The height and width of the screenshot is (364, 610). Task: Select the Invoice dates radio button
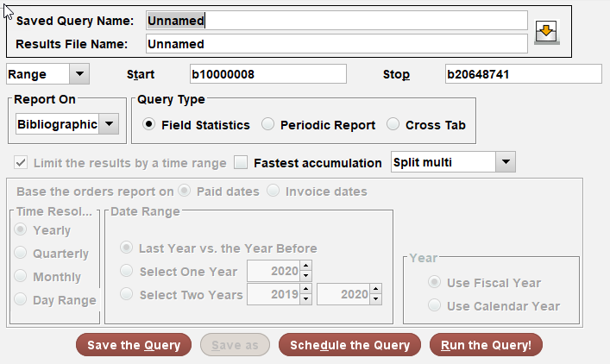pyautogui.click(x=274, y=191)
